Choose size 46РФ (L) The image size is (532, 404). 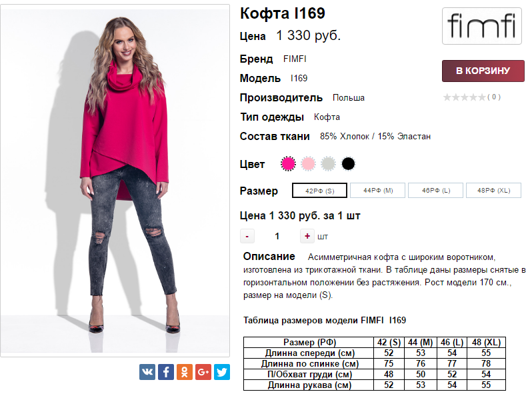(436, 191)
